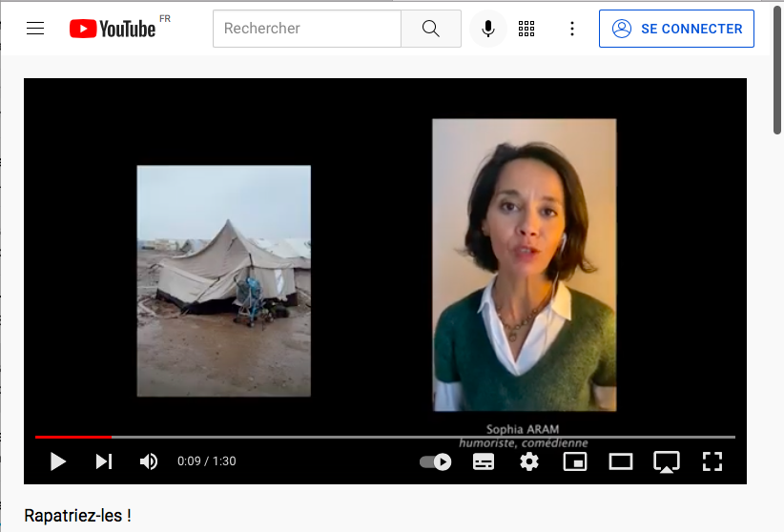Image resolution: width=784 pixels, height=532 pixels.
Task: Seek on the video progress bar
Action: tap(385, 437)
